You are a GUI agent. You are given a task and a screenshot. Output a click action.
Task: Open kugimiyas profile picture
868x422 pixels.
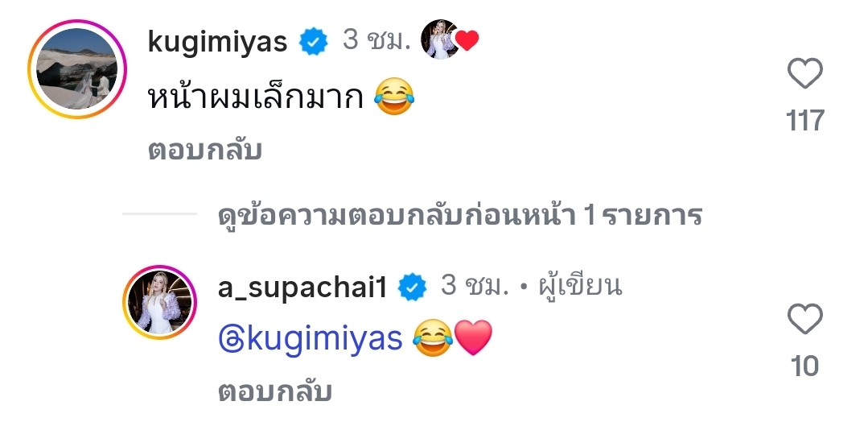[77, 69]
